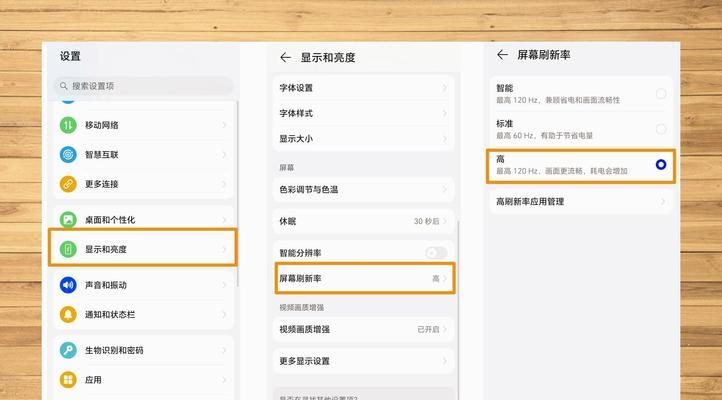Click the 更多连接 link icon
The height and width of the screenshot is (400, 722).
(x=68, y=184)
